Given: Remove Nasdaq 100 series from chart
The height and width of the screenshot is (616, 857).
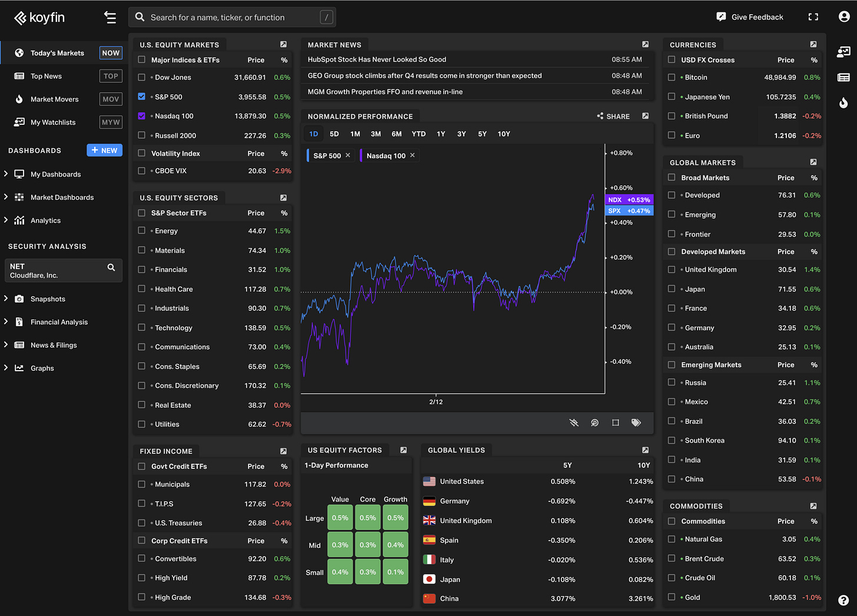Looking at the screenshot, I should click(413, 155).
